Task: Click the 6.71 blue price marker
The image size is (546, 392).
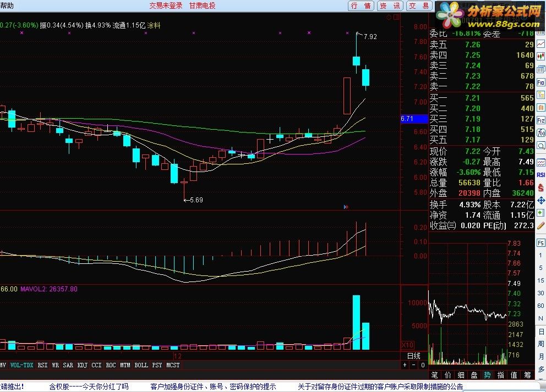Action: coord(414,119)
